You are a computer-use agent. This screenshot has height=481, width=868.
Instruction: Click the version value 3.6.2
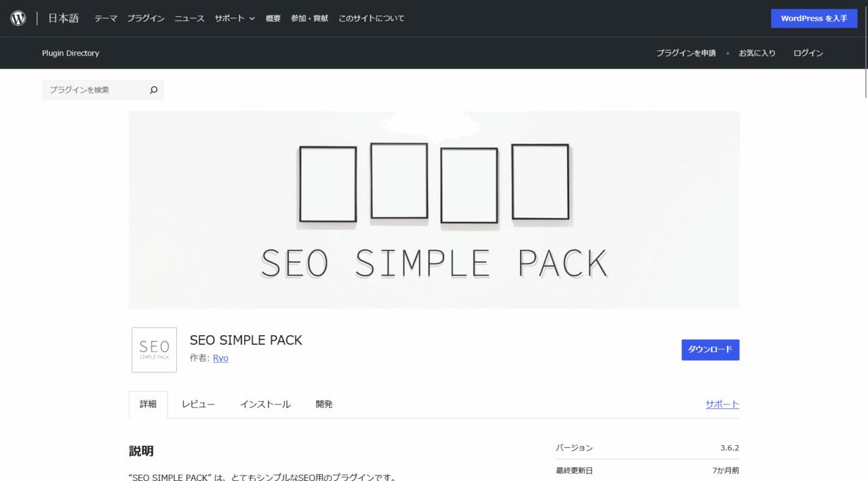[730, 448]
